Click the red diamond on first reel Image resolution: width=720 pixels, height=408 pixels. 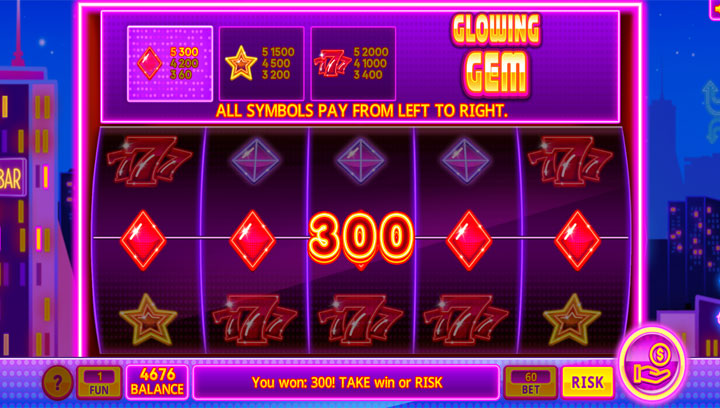pyautogui.click(x=143, y=240)
